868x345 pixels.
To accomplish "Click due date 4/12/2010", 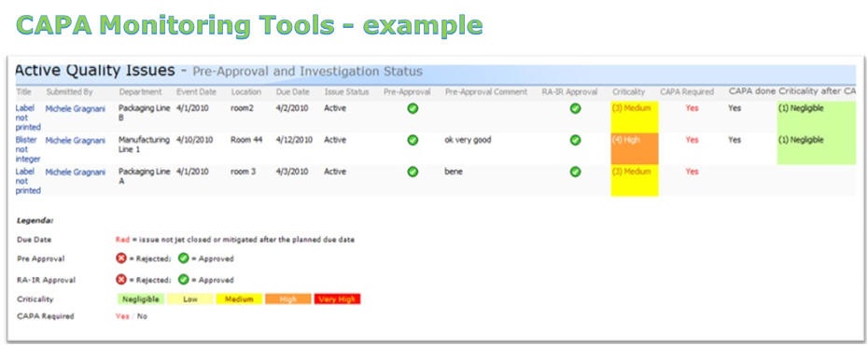I will [294, 140].
